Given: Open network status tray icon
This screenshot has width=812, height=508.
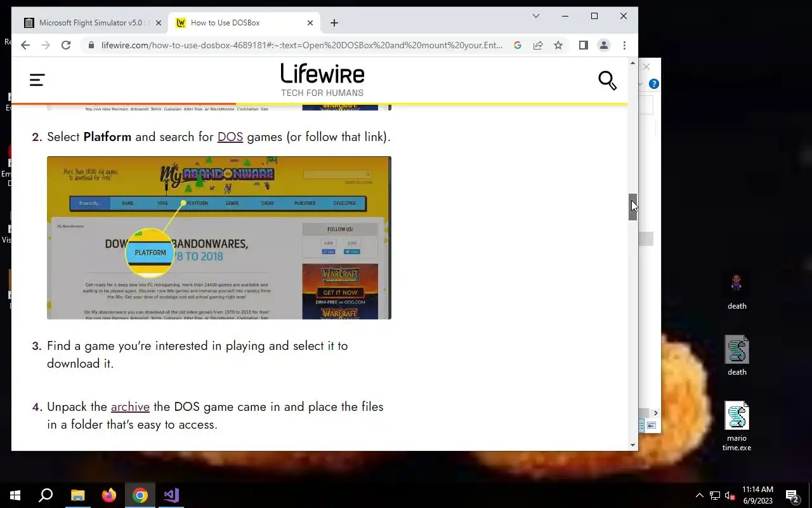Looking at the screenshot, I should pyautogui.click(x=715, y=495).
